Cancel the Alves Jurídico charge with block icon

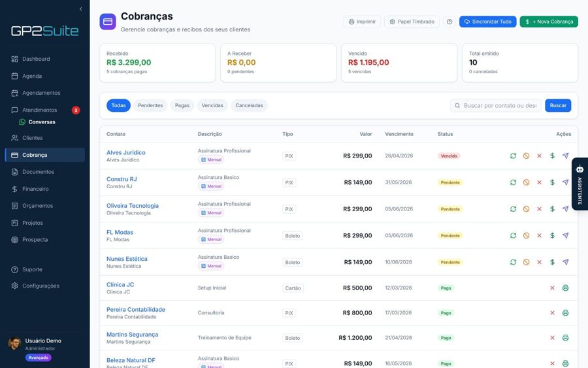point(526,156)
